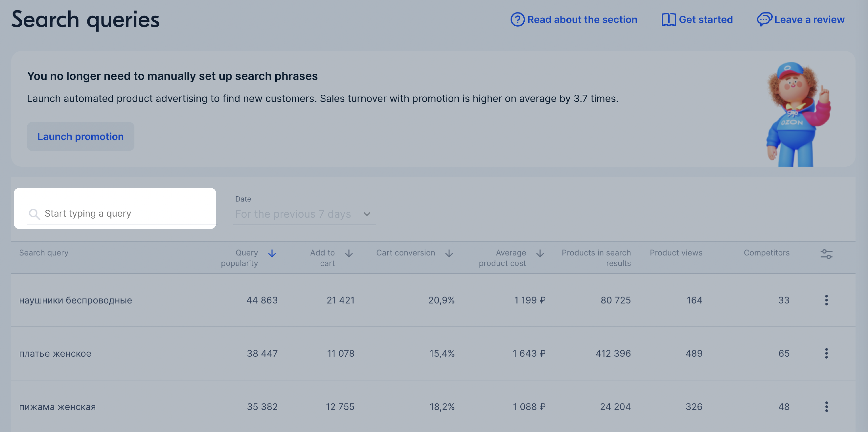Click add-to-cart value 21 421

tap(340, 300)
